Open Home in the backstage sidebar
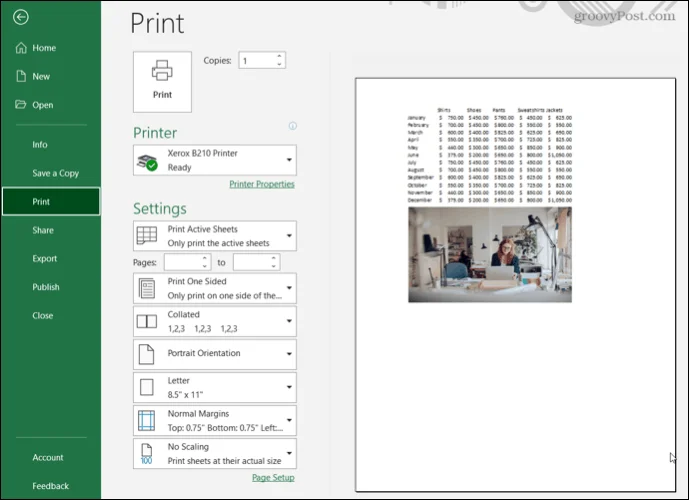The height and width of the screenshot is (500, 689). pos(51,48)
